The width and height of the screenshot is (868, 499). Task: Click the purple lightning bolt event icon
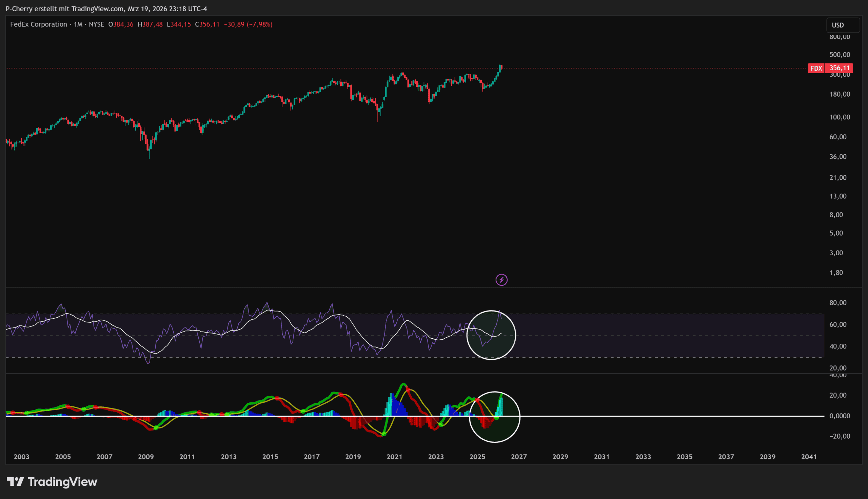[x=501, y=280]
